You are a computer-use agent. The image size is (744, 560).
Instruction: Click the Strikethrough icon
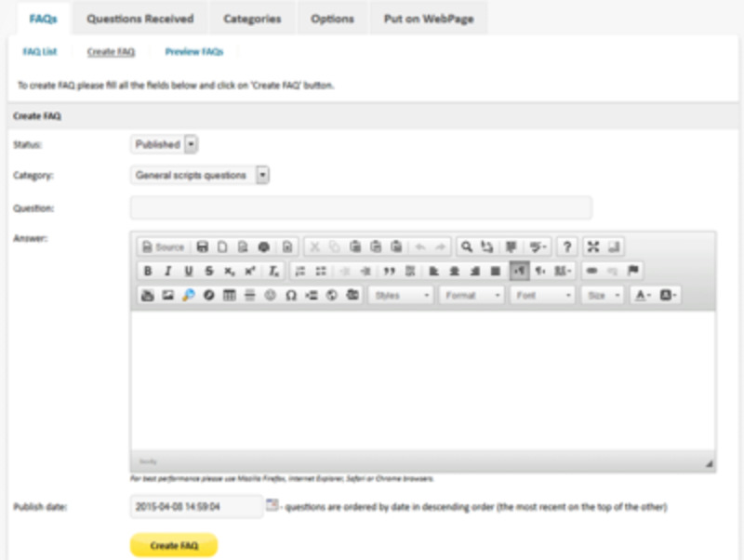click(208, 271)
